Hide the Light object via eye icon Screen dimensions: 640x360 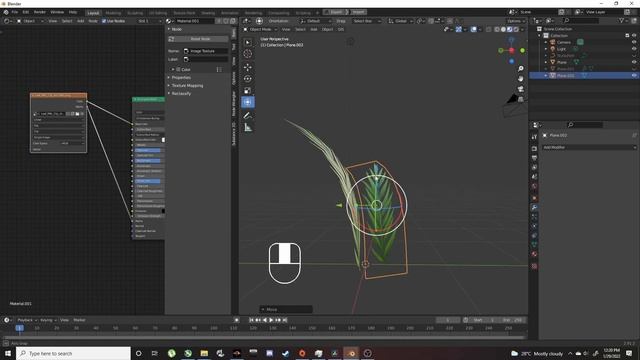634,49
